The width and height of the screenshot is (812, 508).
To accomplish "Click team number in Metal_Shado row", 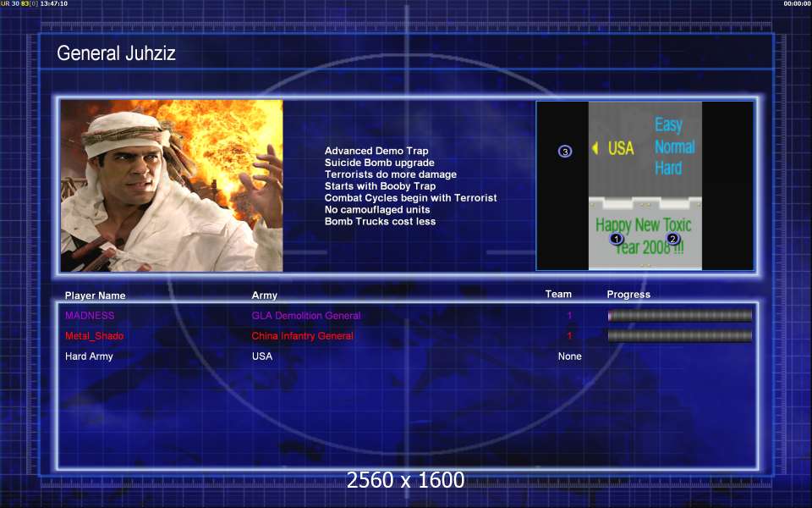I will pos(569,336).
